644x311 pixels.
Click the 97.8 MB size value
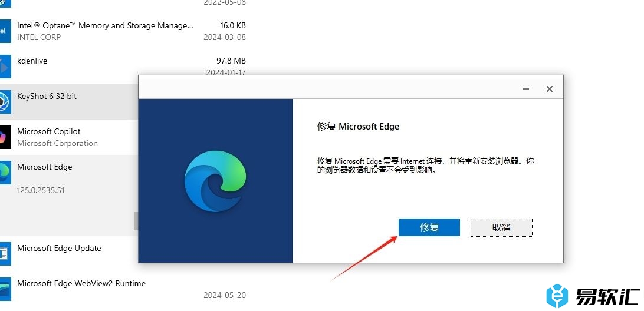point(231,61)
